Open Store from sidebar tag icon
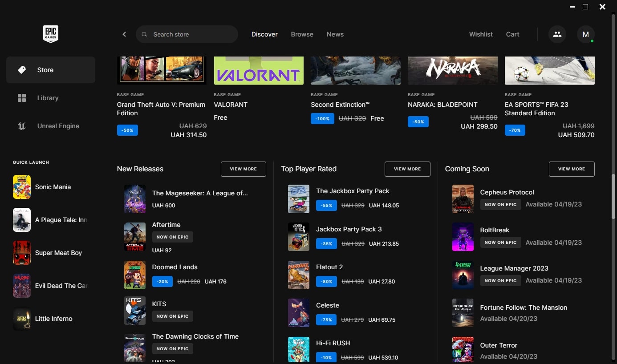The height and width of the screenshot is (364, 617). click(22, 70)
